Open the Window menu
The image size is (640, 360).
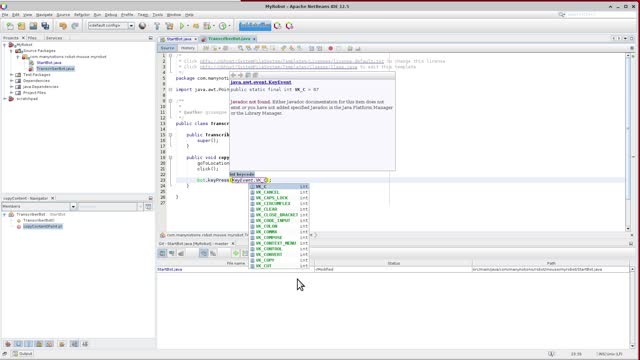174,15
